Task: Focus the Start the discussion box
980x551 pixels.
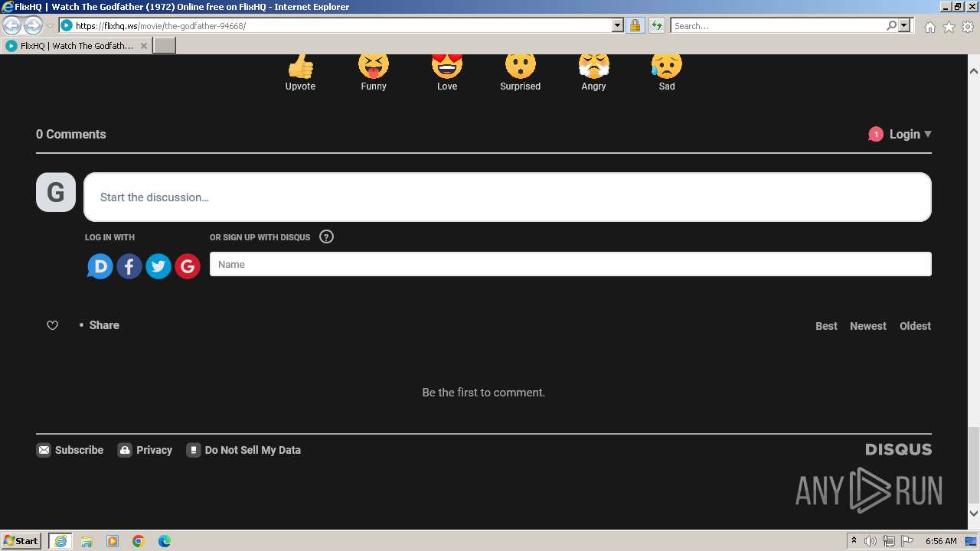Action: pos(508,197)
